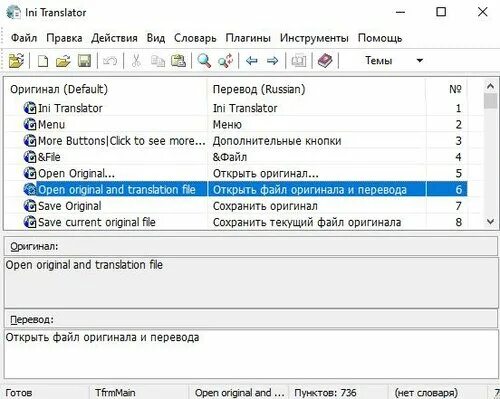Click the list scrollbar thumb
This screenshot has width=500, height=399.
tap(490, 101)
